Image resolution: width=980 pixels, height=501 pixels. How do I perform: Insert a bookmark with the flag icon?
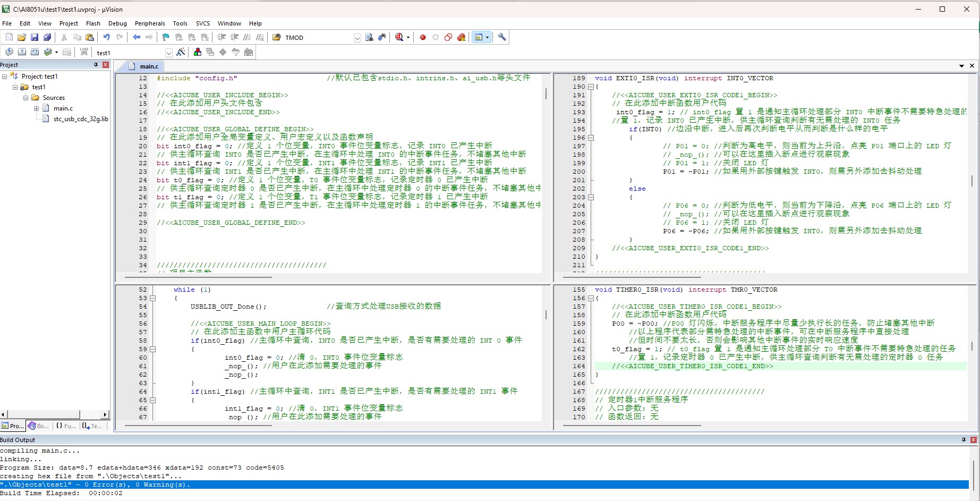point(166,37)
